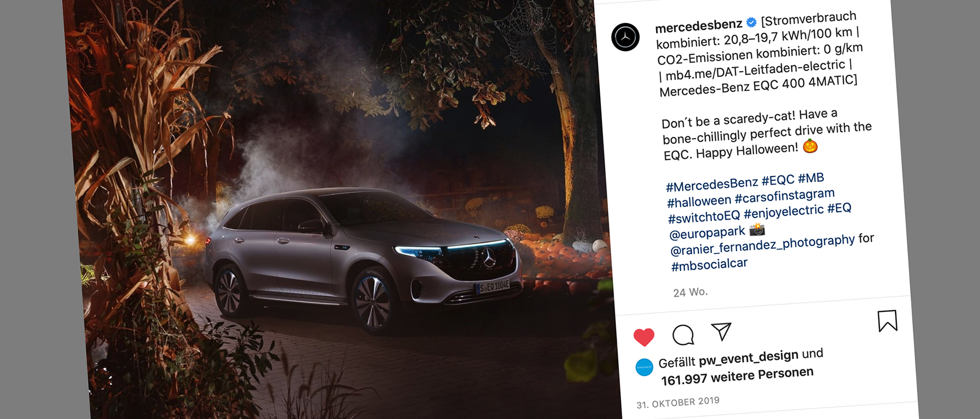
Task: Open the Mercedes-Benz profile avatar
Action: coord(625,37)
